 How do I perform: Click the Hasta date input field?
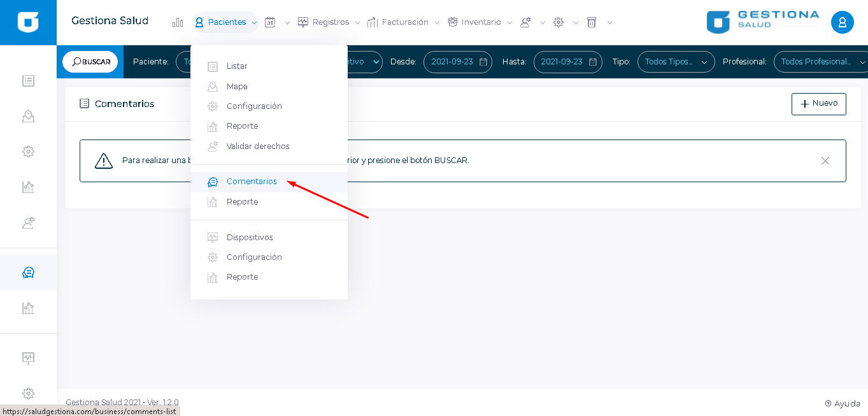coord(562,62)
